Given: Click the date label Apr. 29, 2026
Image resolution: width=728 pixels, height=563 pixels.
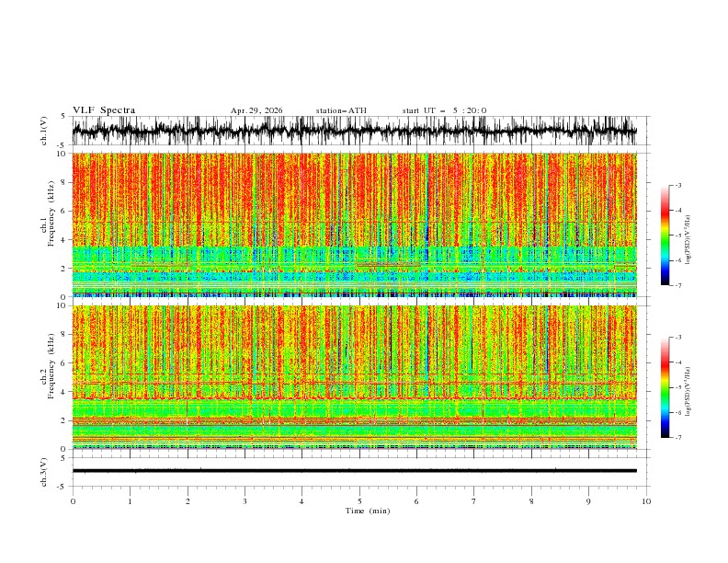Looking at the screenshot, I should coord(256,110).
